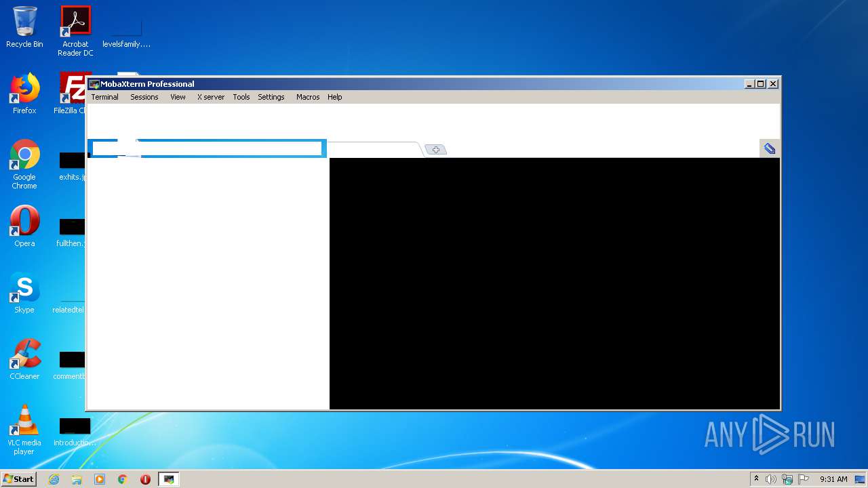Open the volume control in tray

coord(771,479)
